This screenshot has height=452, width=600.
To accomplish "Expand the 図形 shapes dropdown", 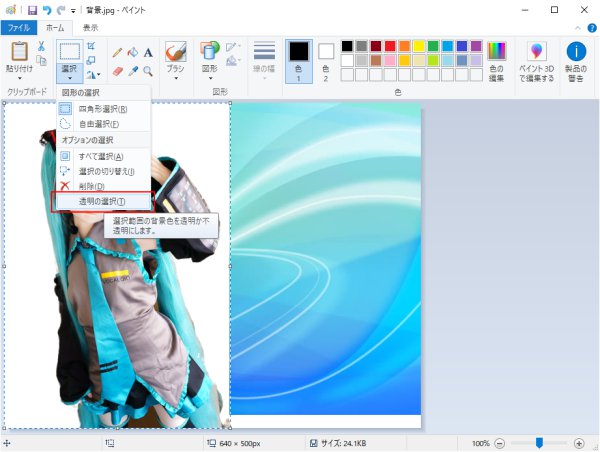I will (x=210, y=78).
